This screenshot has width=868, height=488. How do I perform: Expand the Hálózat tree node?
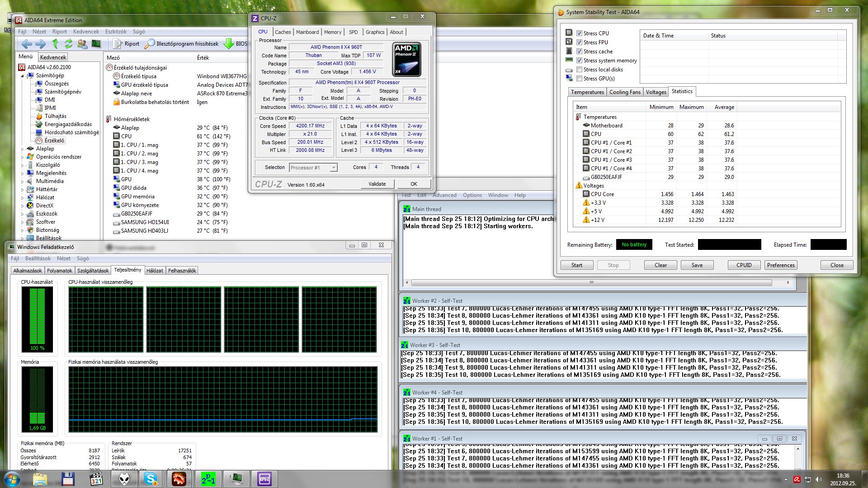(22, 197)
